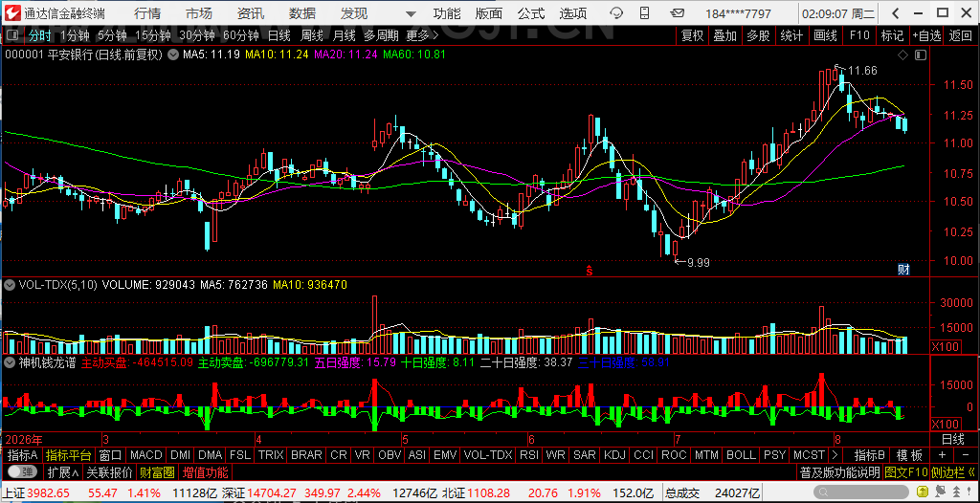
Task: Click the 复权 button
Action: [693, 36]
